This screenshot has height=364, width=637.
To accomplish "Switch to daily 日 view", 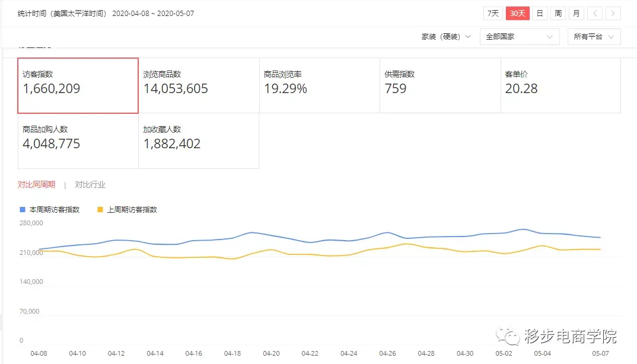I will coord(540,14).
